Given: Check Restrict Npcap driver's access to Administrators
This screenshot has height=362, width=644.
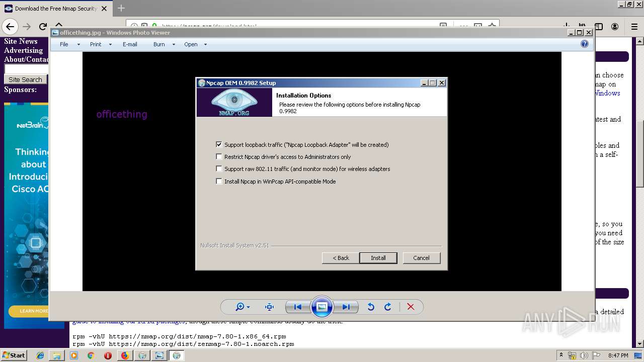Looking at the screenshot, I should click(x=219, y=156).
